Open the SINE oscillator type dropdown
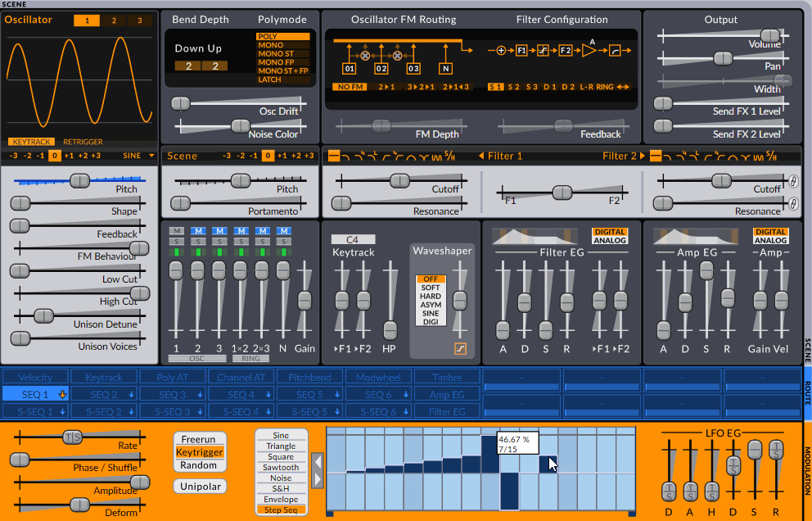The height and width of the screenshot is (521, 812). point(139,156)
